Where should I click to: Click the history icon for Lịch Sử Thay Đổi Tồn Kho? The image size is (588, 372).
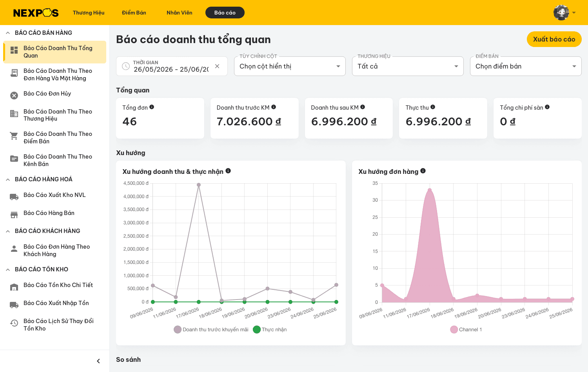(x=14, y=323)
